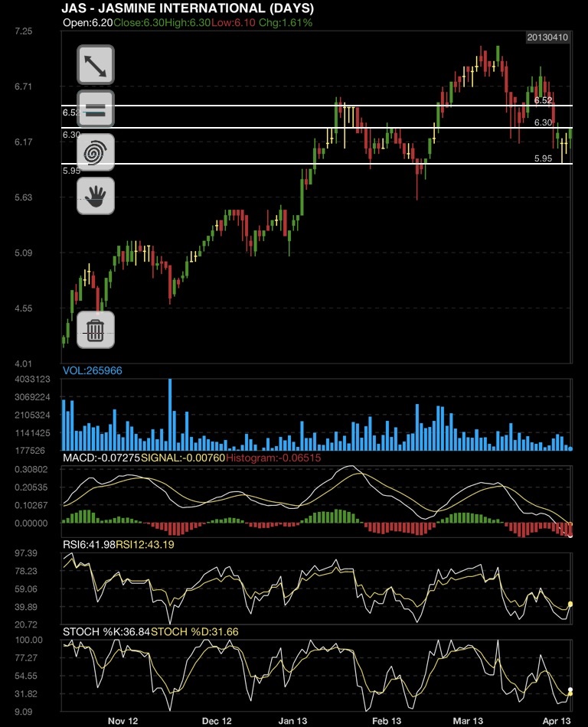Click the RSI12:43.19 reading
588x727 pixels.
pyautogui.click(x=145, y=544)
